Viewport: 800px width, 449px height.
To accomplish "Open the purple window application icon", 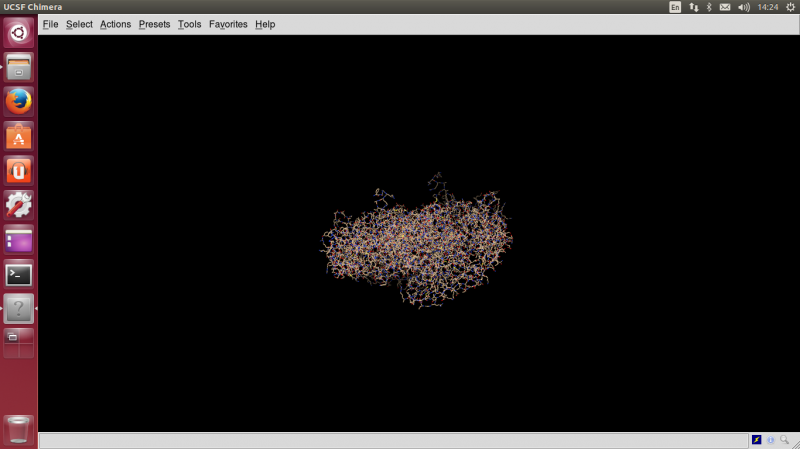I will 19,240.
